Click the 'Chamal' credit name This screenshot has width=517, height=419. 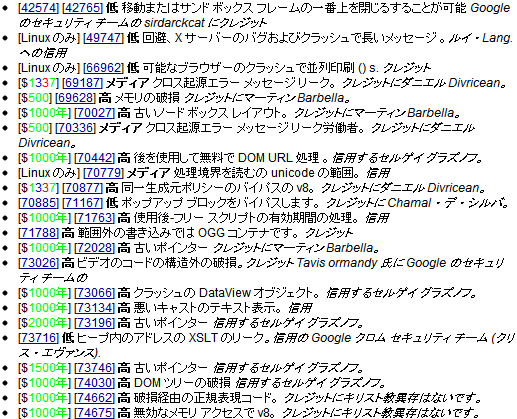pyautogui.click(x=409, y=203)
